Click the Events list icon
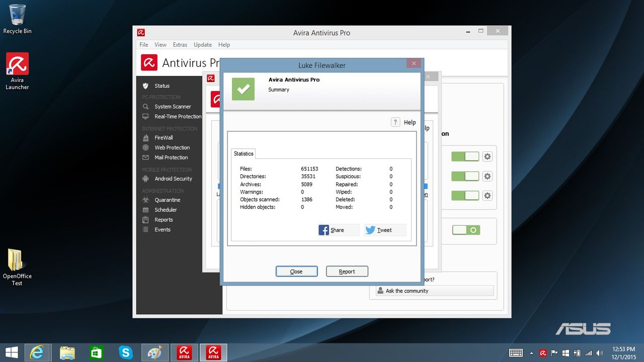Image resolution: width=644 pixels, height=362 pixels. tap(145, 229)
